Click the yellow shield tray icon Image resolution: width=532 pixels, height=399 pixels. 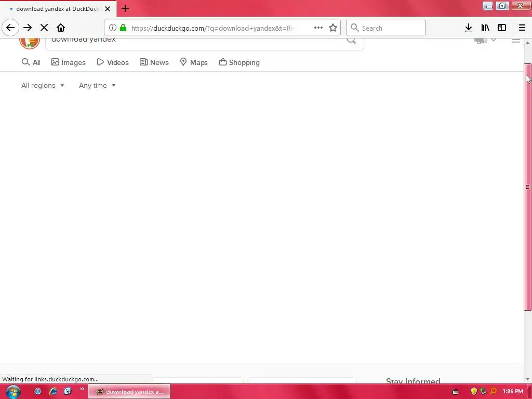(x=474, y=392)
